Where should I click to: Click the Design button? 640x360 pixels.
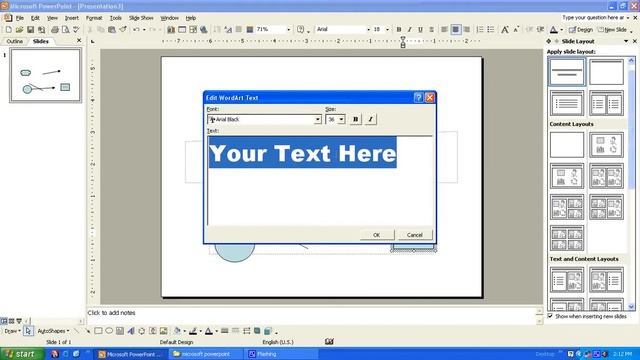(x=581, y=29)
